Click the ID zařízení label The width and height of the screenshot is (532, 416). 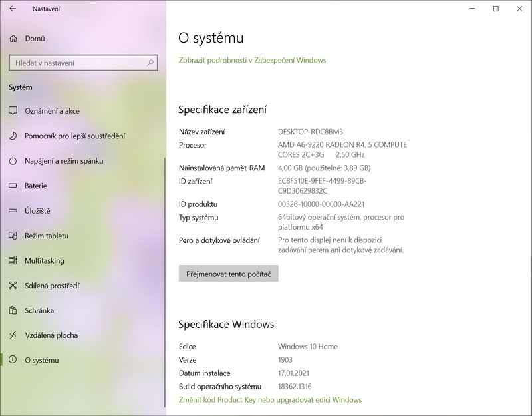[x=196, y=181]
